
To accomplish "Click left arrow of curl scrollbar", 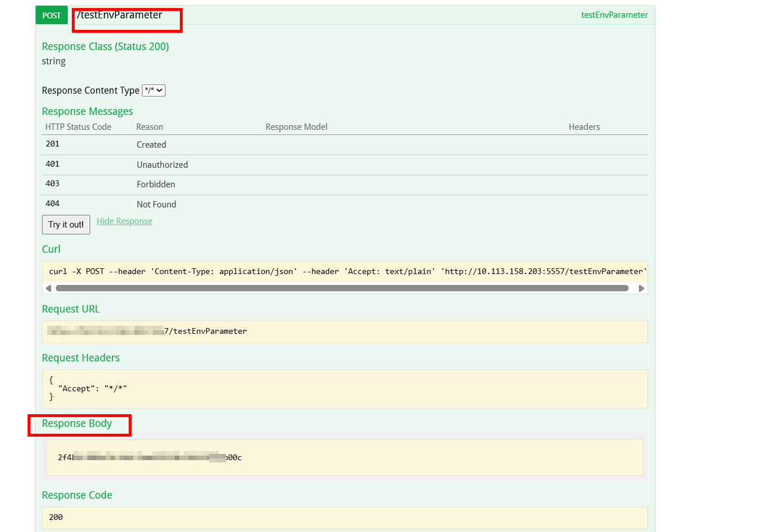I will point(48,288).
